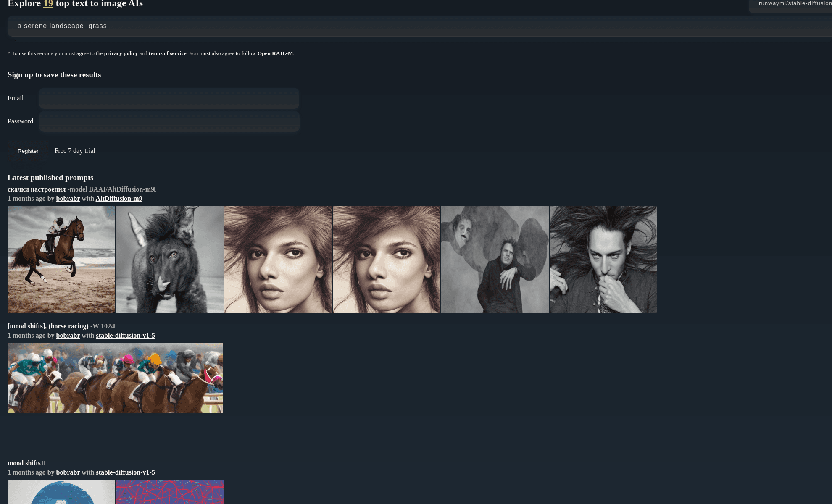The image size is (832, 504).
Task: Click the '[mood shifts], (horse racing)' prompt title
Action: tap(48, 326)
